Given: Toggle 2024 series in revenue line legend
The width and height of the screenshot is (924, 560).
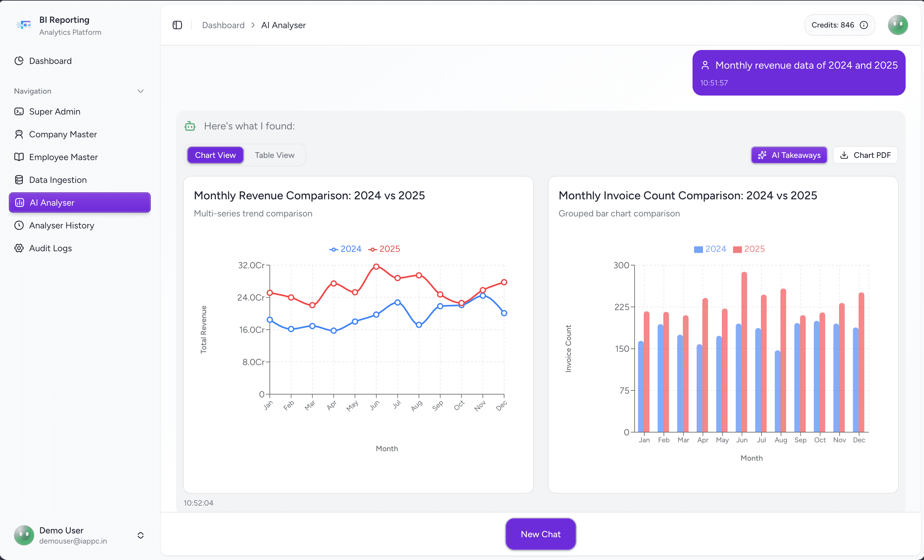Looking at the screenshot, I should coord(345,249).
